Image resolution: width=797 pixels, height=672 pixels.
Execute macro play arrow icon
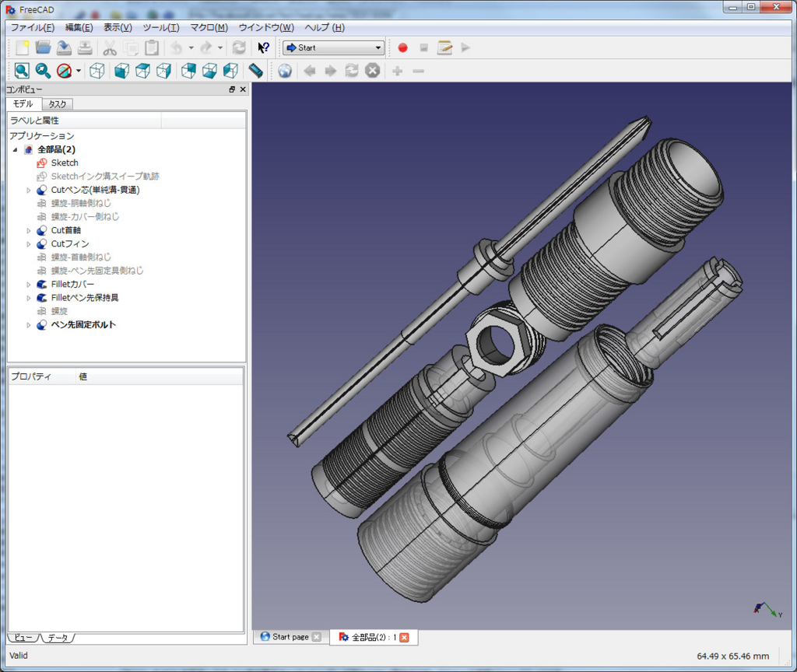click(465, 47)
